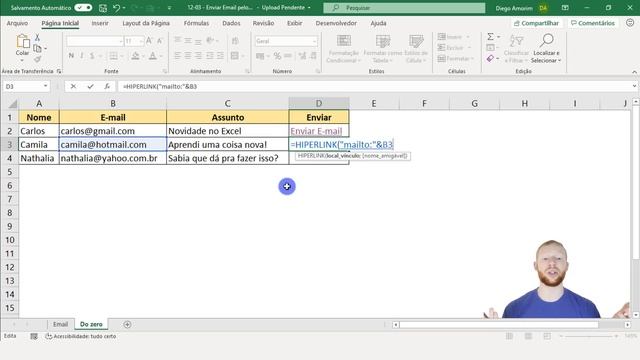This screenshot has height=360, width=640.
Task: Select cell Aprendi uma coisa nova!
Action: [x=227, y=144]
